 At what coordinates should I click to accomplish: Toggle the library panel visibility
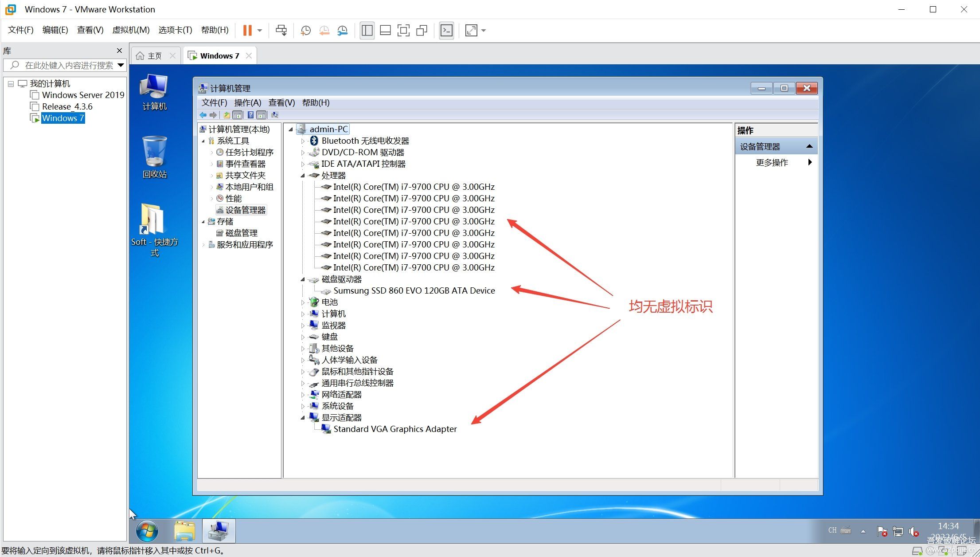tap(367, 30)
